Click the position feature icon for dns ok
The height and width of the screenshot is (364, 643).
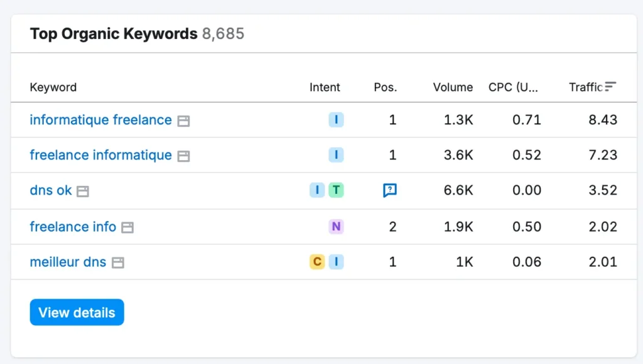(x=389, y=190)
